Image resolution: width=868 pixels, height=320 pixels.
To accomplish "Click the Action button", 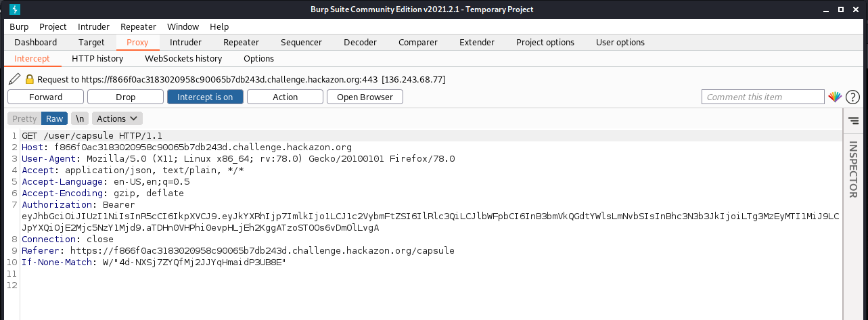I will [x=285, y=97].
